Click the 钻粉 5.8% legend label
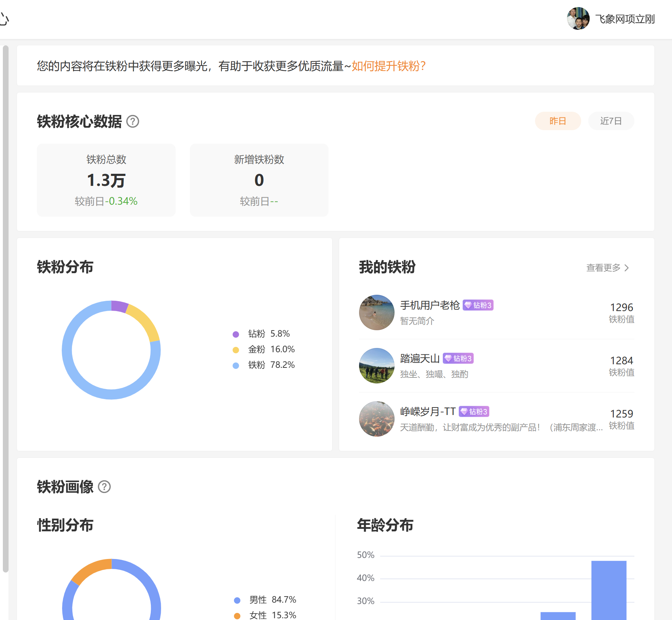The height and width of the screenshot is (620, 672). click(269, 333)
